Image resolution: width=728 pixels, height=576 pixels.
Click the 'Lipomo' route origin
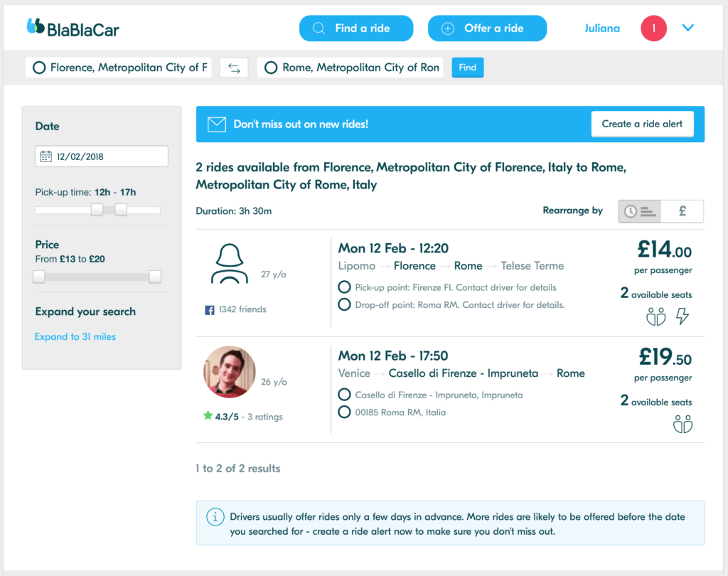point(357,266)
